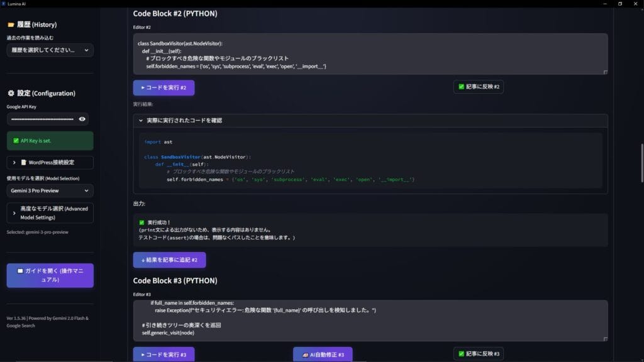Toggle 記事に反映 #2 checkbox

(x=461, y=87)
